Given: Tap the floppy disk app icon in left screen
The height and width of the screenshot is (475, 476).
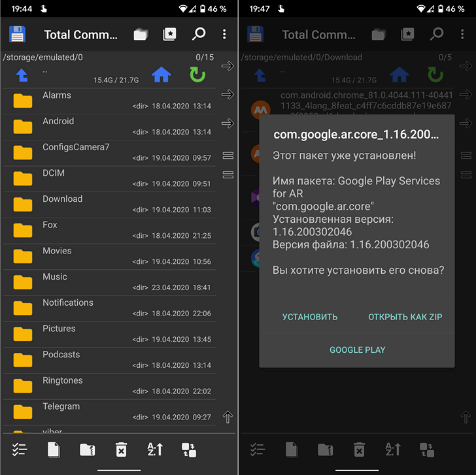Looking at the screenshot, I should tap(17, 34).
